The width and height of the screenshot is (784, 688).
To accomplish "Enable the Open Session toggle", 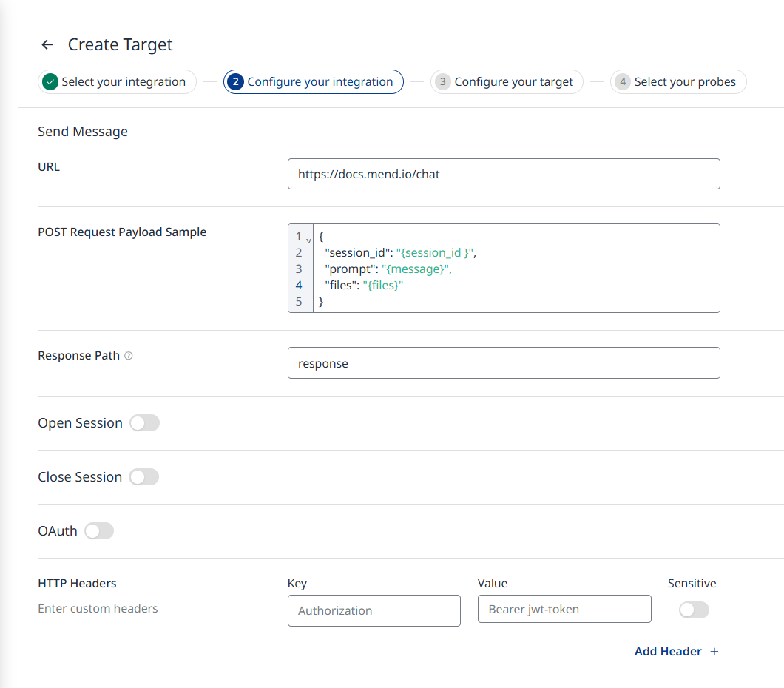I will click(144, 423).
